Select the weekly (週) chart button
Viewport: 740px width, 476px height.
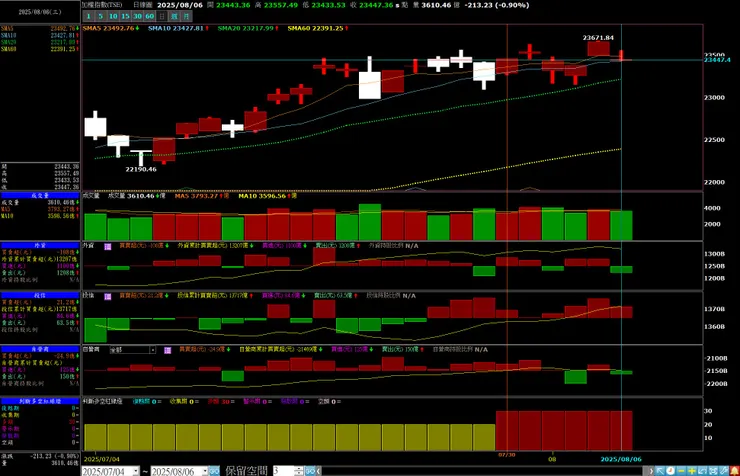click(x=174, y=16)
